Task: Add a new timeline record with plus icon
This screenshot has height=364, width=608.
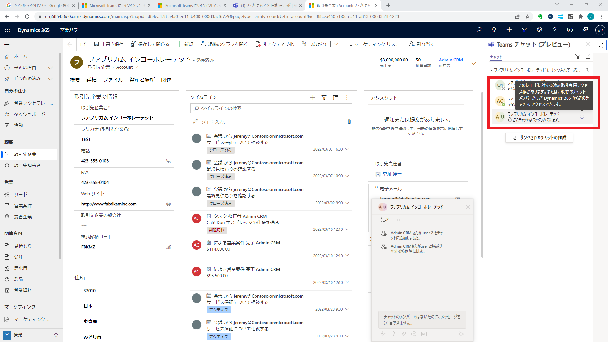Action: [x=313, y=97]
